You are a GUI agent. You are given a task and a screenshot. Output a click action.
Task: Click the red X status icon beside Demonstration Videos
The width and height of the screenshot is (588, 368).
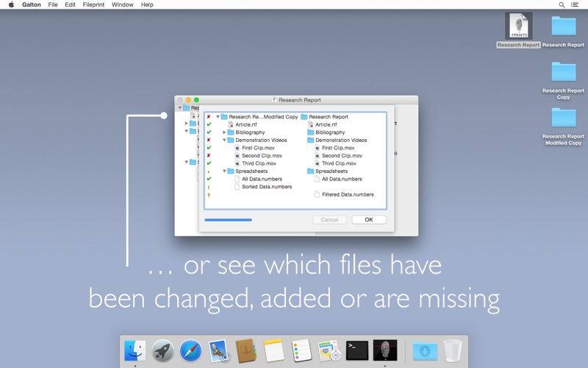tap(209, 140)
